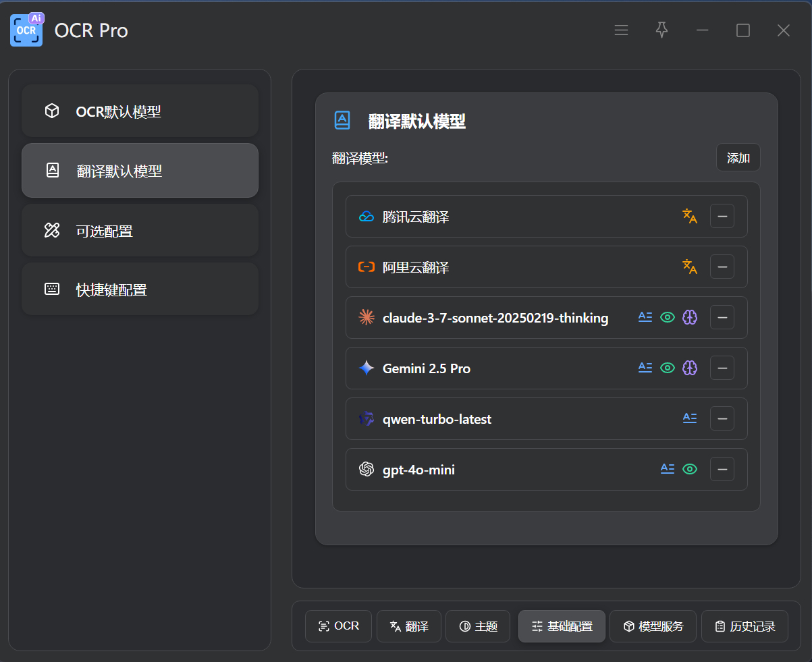Click the 翻译模型: label
The width and height of the screenshot is (812, 662).
(x=360, y=158)
